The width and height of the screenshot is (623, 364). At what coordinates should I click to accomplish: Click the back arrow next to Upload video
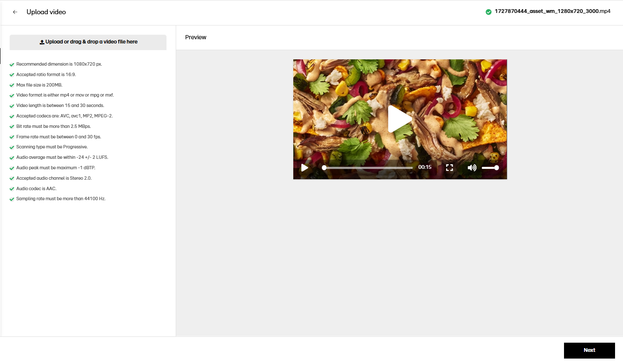pyautogui.click(x=15, y=12)
